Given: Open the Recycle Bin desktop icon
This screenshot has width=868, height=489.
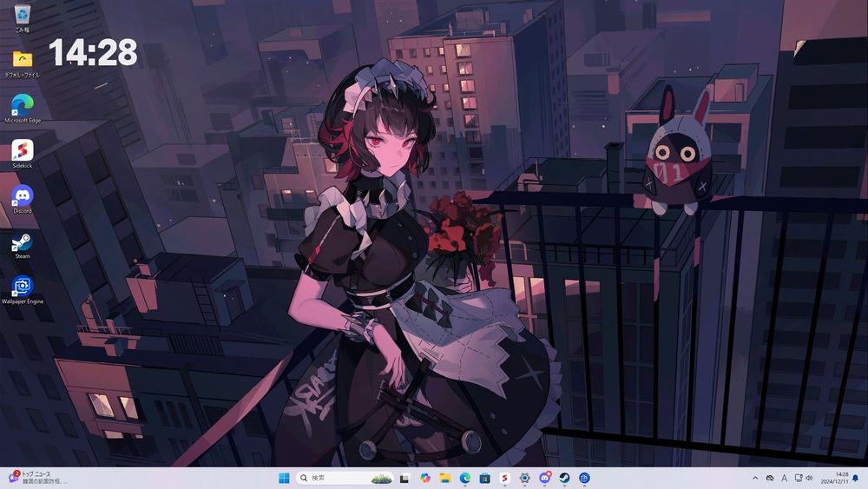Looking at the screenshot, I should (23, 18).
